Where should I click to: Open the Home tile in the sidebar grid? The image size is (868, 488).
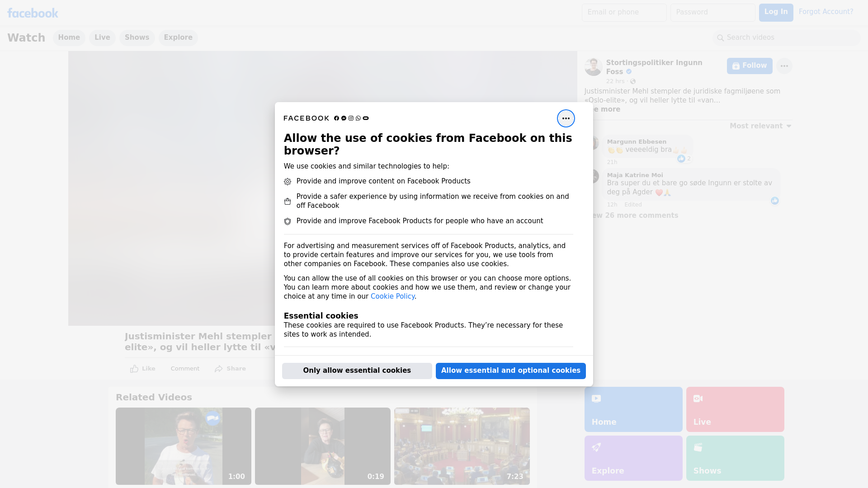[x=633, y=409]
